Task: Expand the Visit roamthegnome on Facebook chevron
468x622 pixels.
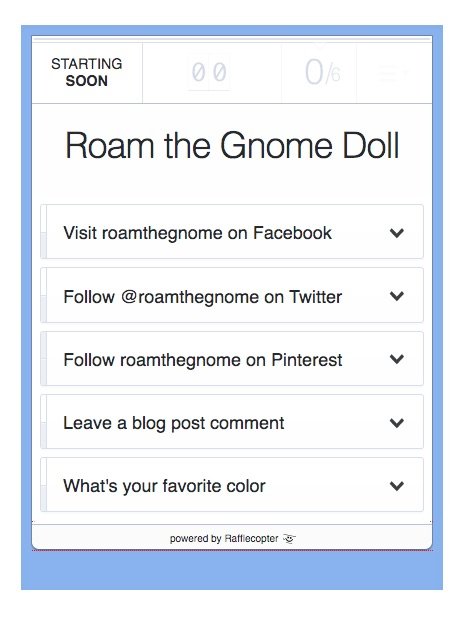Action: (x=397, y=233)
